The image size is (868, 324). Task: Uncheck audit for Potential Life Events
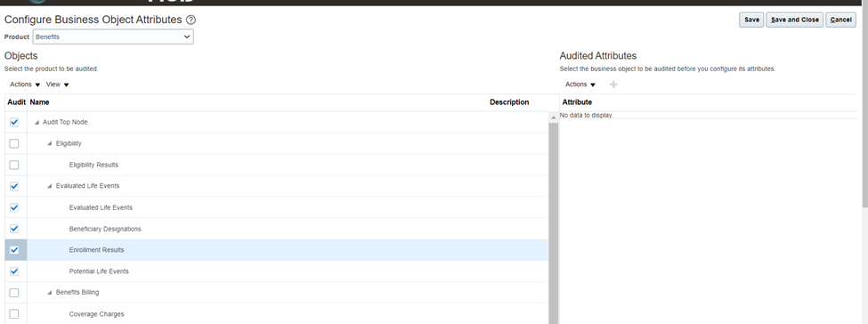(14, 271)
